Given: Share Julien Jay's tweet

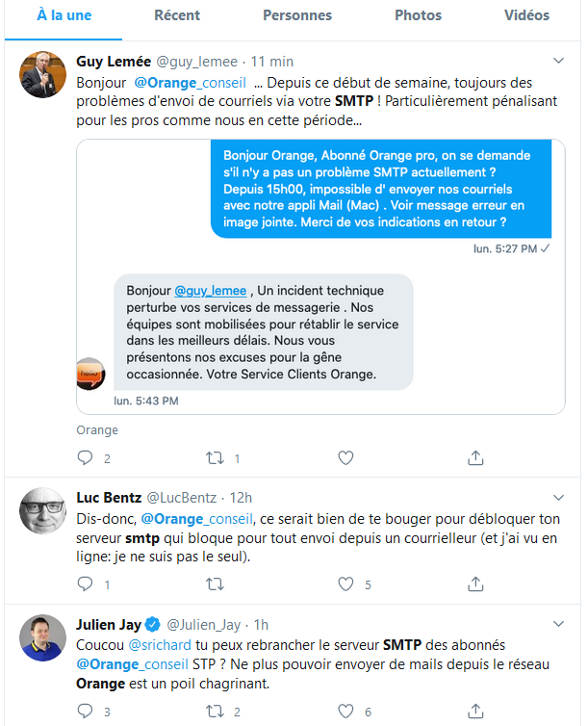Looking at the screenshot, I should click(475, 711).
